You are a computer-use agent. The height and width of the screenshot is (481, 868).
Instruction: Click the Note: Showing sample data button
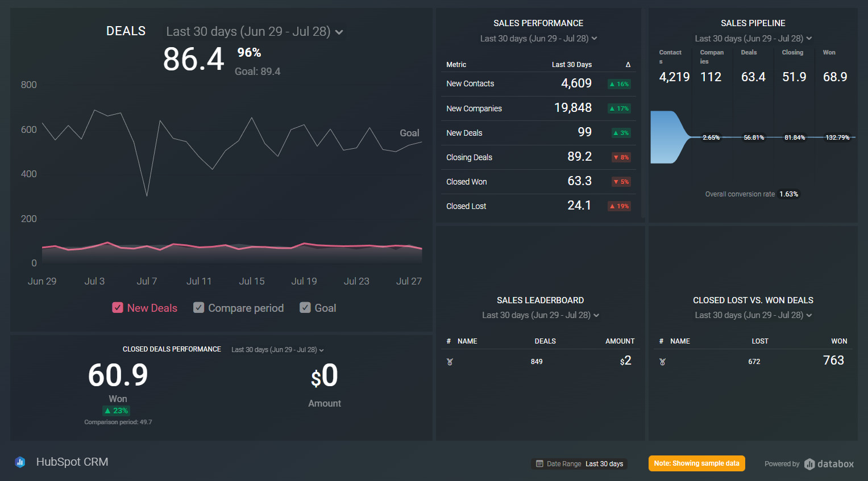[x=696, y=463]
